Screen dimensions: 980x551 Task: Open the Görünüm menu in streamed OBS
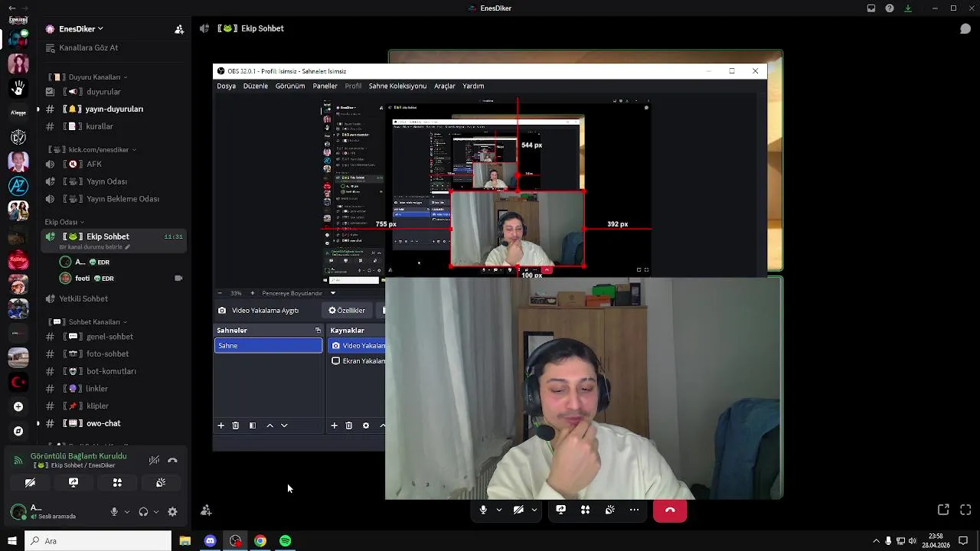click(x=290, y=86)
